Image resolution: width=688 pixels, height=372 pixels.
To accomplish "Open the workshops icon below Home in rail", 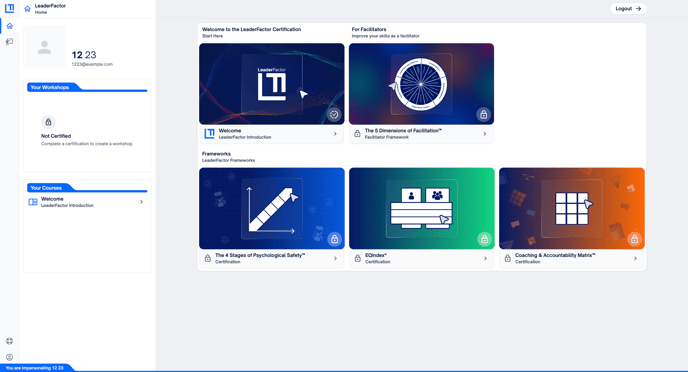I will coord(10,42).
